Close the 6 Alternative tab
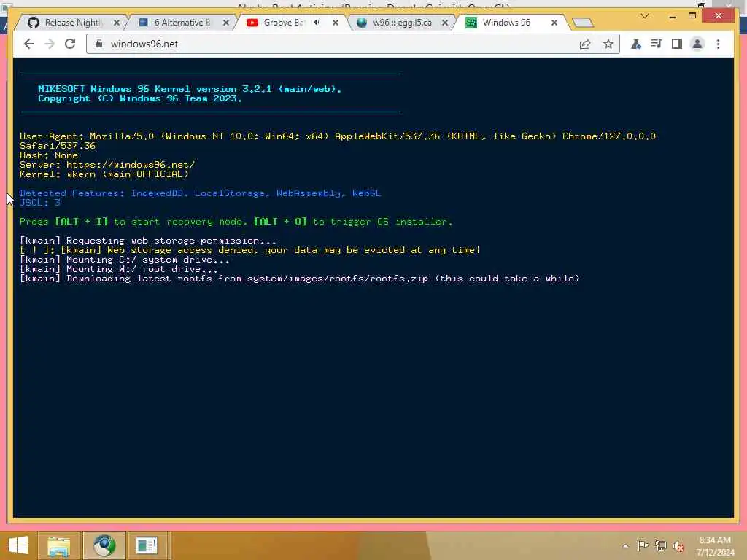747x560 pixels. point(226,23)
